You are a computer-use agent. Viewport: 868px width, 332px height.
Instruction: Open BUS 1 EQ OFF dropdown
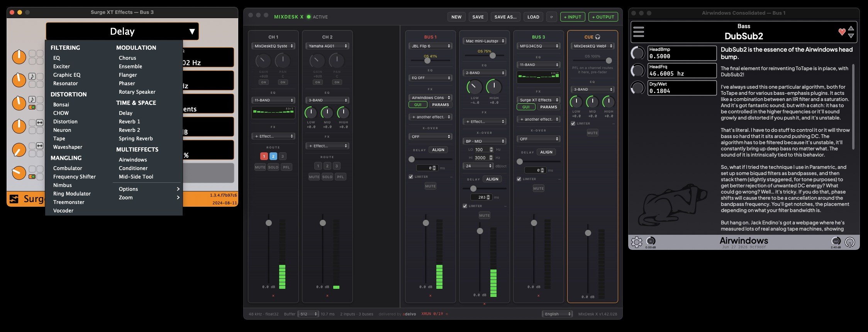(x=430, y=78)
